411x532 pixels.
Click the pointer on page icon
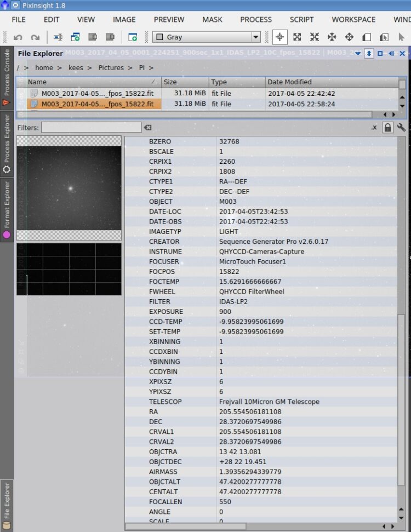(384, 37)
